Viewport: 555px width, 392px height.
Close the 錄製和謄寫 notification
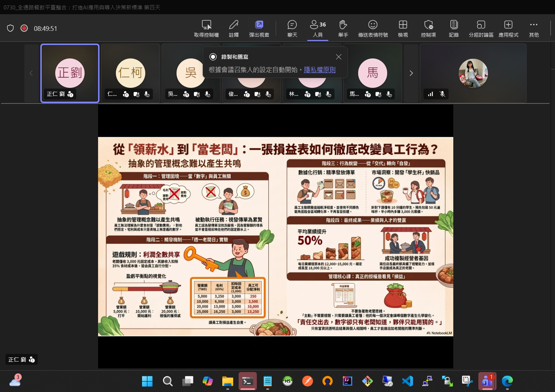(339, 57)
